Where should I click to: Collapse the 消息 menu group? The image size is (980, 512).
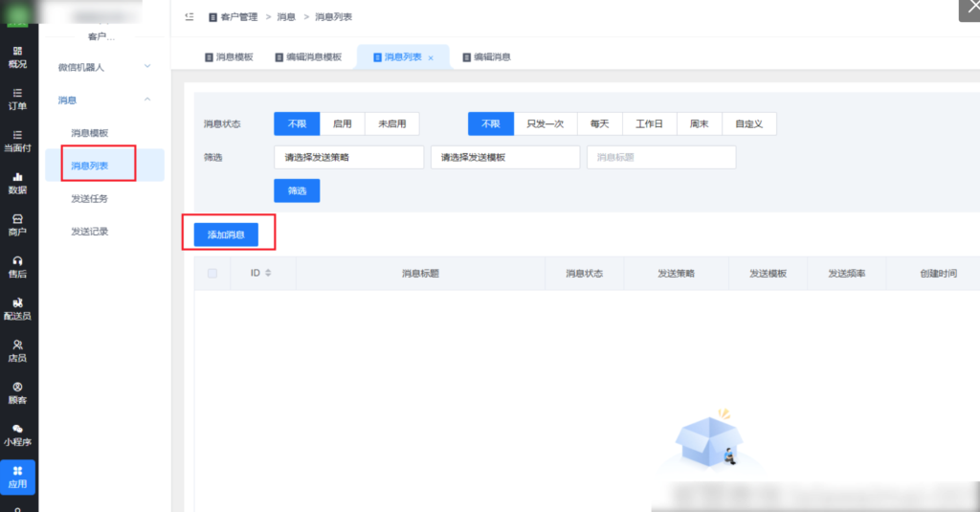coord(104,100)
